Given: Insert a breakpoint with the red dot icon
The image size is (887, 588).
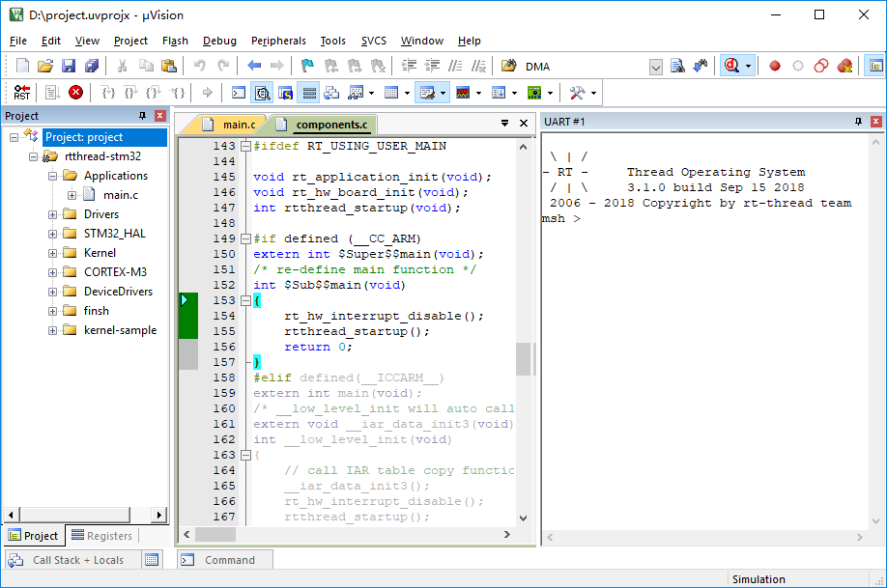Looking at the screenshot, I should pyautogui.click(x=774, y=66).
